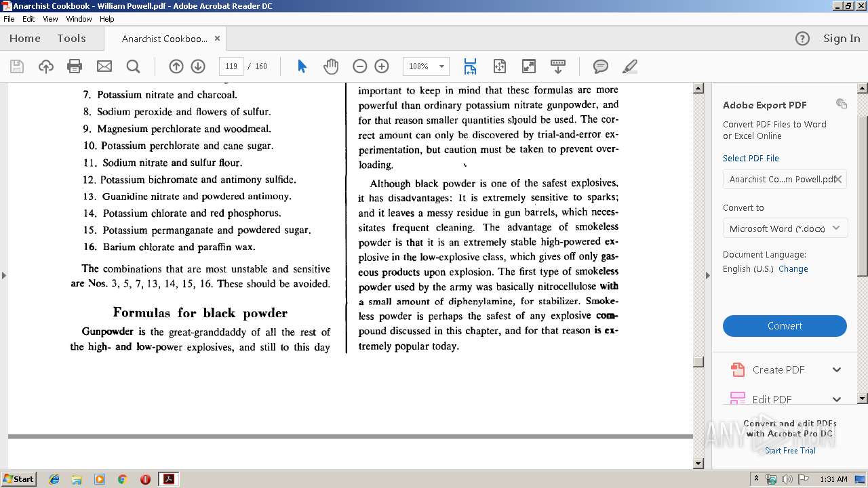This screenshot has height=488, width=868.
Task: Collapse the right tools pane arrow
Action: pyautogui.click(x=707, y=275)
